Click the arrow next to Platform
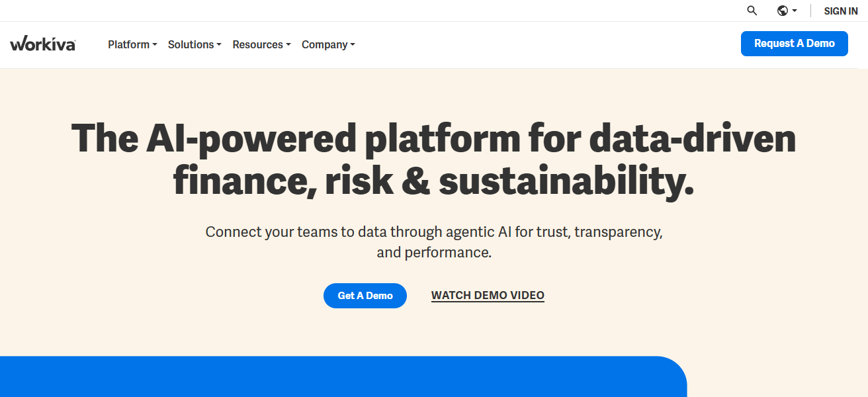868x397 pixels. click(155, 45)
